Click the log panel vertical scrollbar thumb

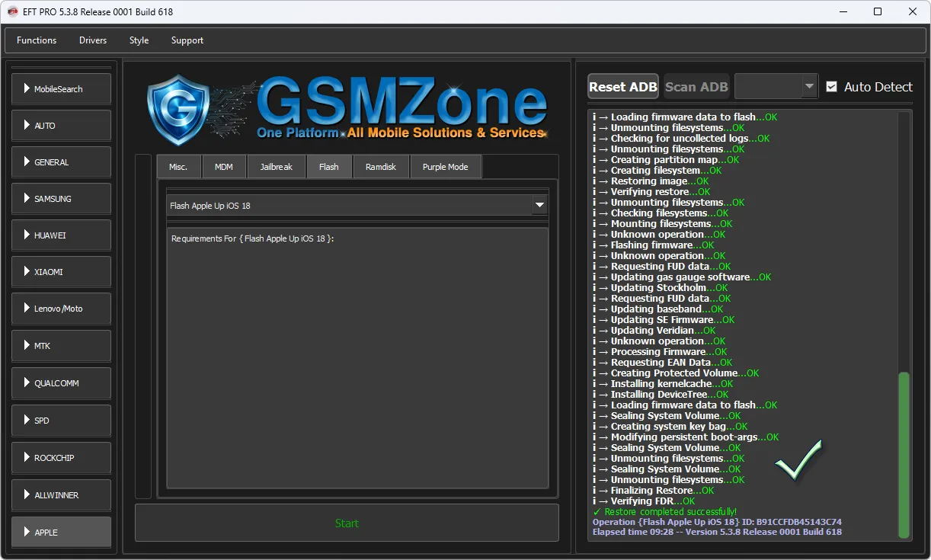(904, 454)
